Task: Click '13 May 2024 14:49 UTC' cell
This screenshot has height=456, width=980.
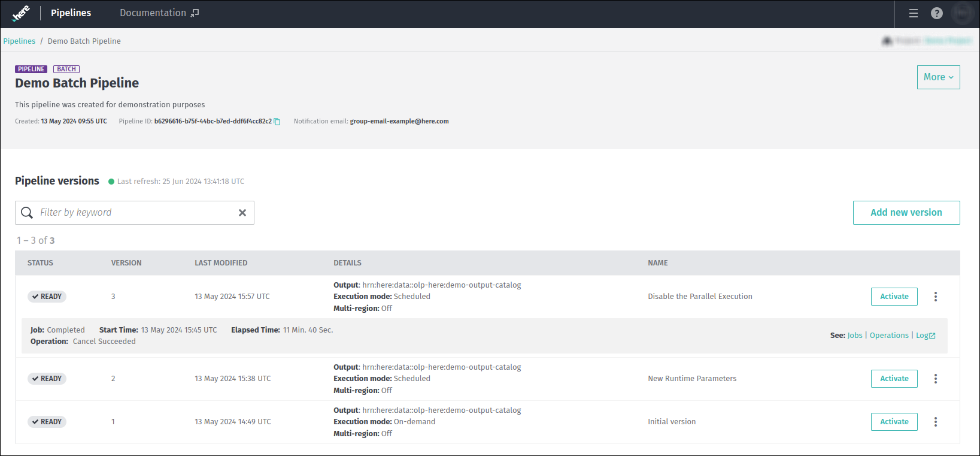Action: click(233, 422)
